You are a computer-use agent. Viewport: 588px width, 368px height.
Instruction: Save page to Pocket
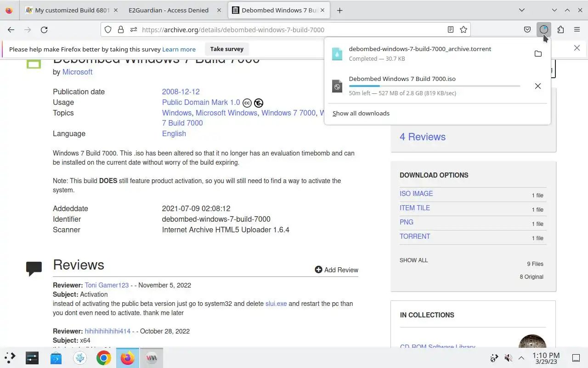click(527, 29)
